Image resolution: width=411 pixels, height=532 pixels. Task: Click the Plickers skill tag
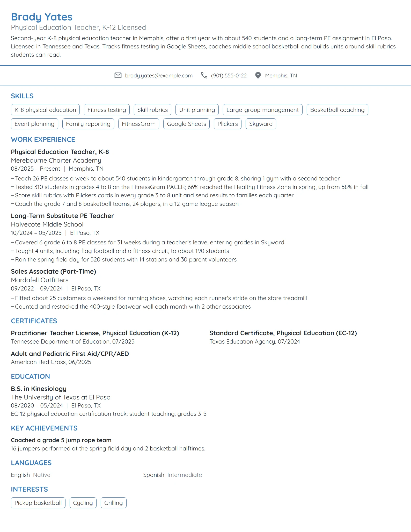tap(227, 124)
